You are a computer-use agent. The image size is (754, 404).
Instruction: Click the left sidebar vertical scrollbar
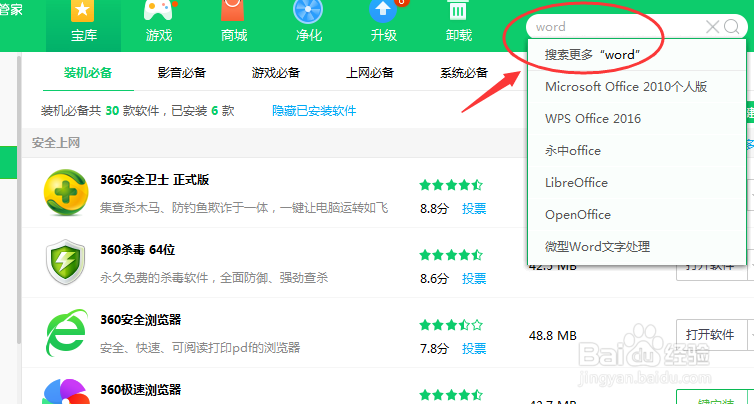(19, 200)
